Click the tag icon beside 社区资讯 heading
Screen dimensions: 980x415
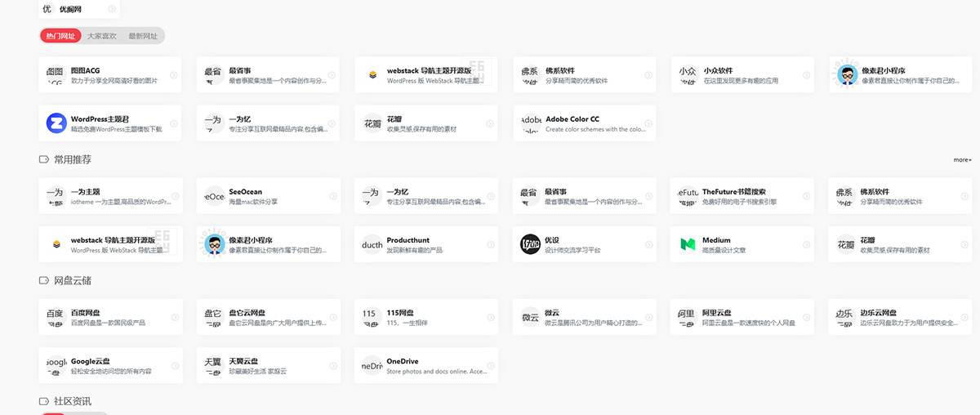[44, 401]
